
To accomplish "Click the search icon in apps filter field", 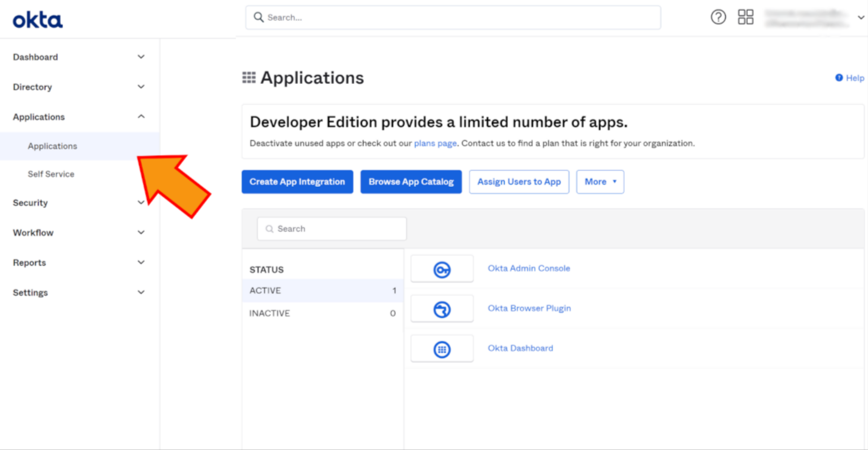I will pos(269,229).
